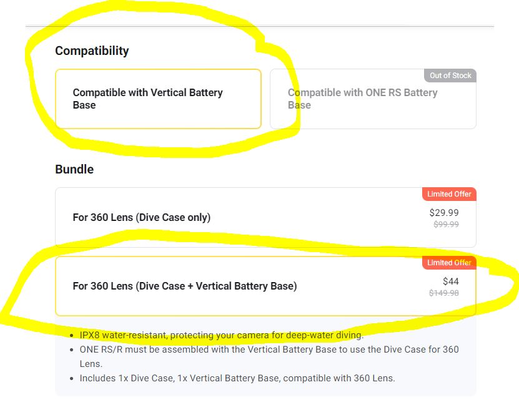
Task: Click the ONE RS/R must be assembled note
Action: (x=269, y=356)
